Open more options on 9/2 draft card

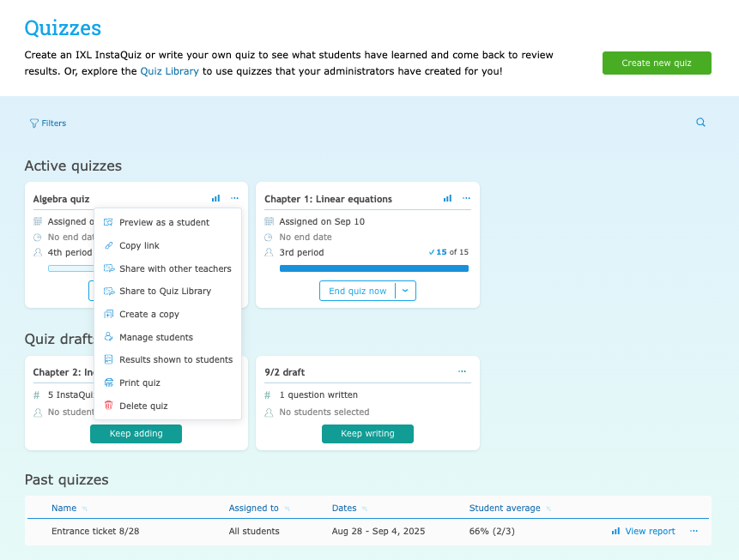(462, 372)
